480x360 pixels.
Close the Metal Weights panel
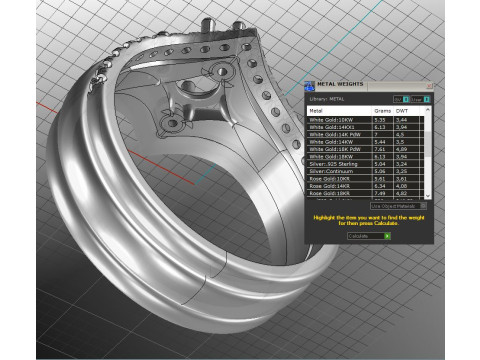(x=429, y=86)
